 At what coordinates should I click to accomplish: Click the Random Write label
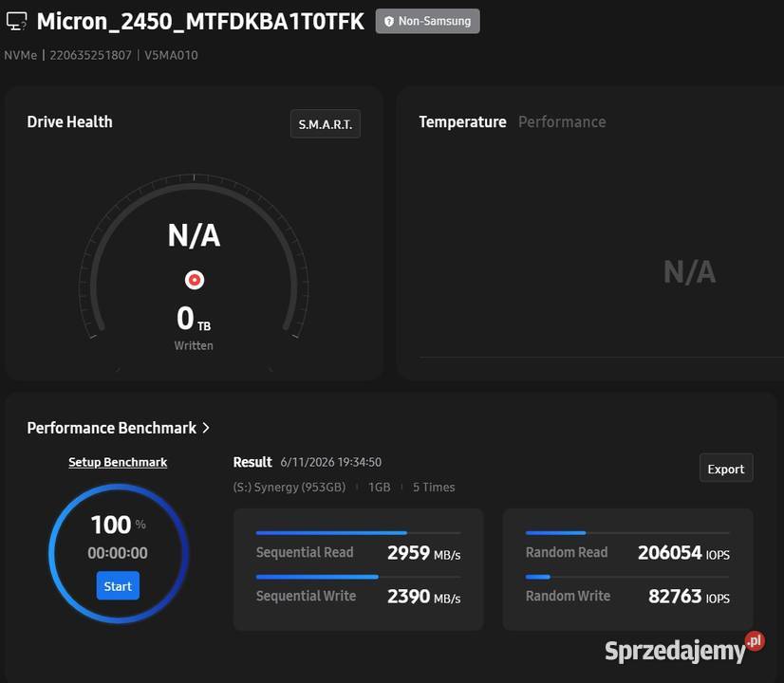tap(568, 596)
